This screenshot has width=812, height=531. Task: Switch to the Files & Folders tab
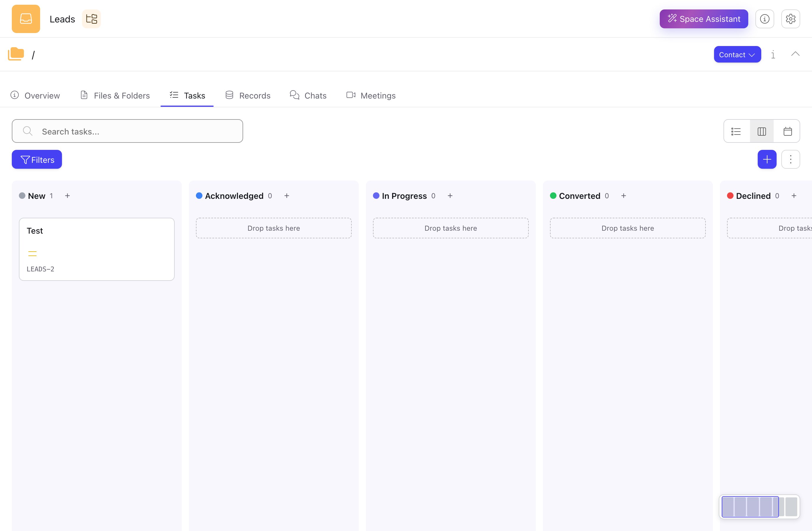click(115, 96)
